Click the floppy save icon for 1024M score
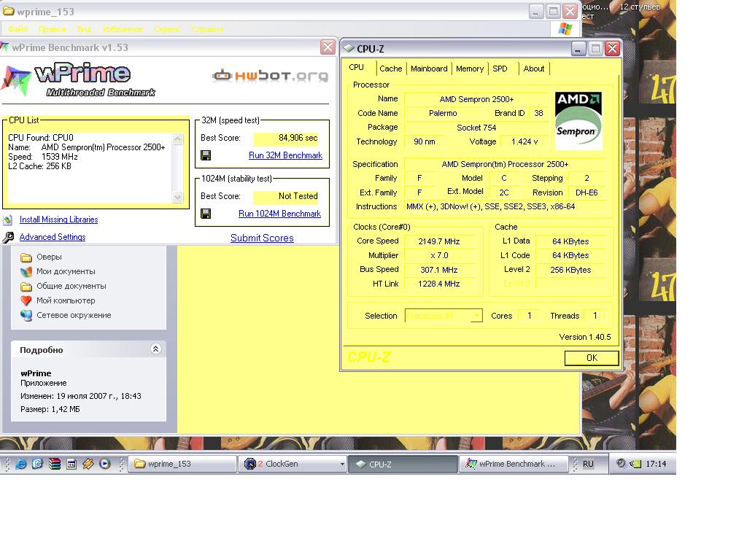Viewport: 747px width, 560px height. (x=206, y=214)
